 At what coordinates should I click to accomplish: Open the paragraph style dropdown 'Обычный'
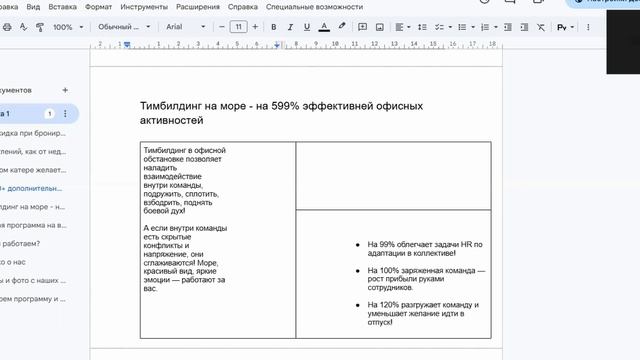click(124, 27)
